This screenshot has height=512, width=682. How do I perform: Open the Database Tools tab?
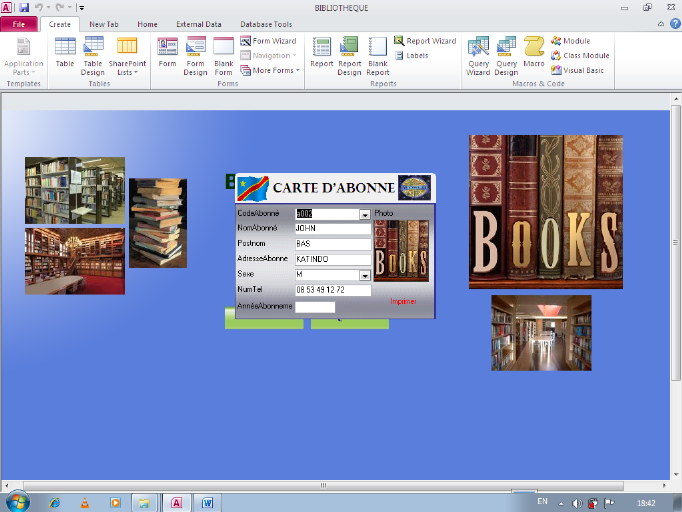tap(266, 24)
